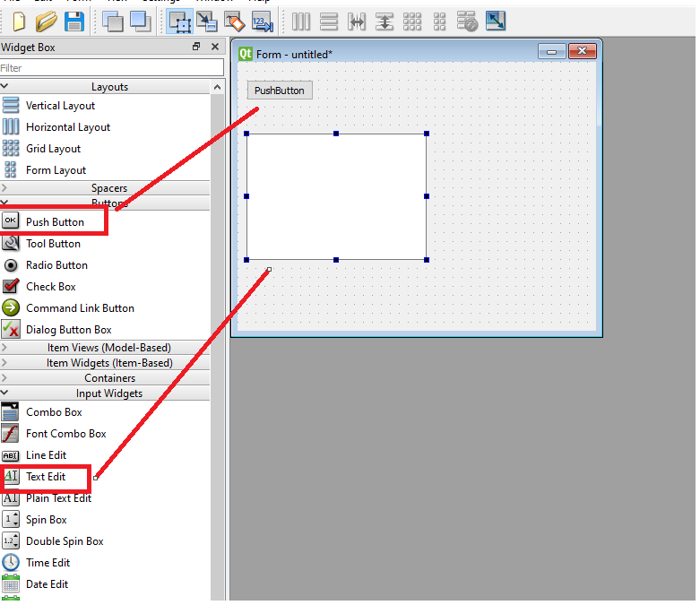
Task: Click the New form toolbar icon
Action: [18, 22]
